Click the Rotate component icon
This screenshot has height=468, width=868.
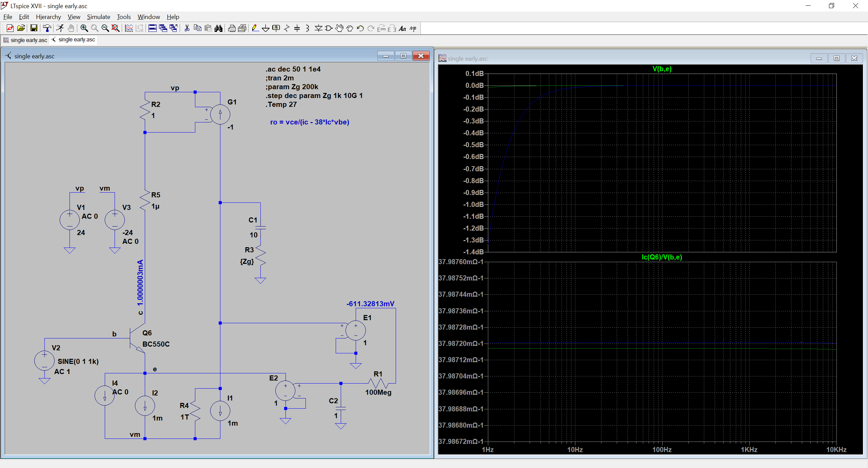(381, 28)
